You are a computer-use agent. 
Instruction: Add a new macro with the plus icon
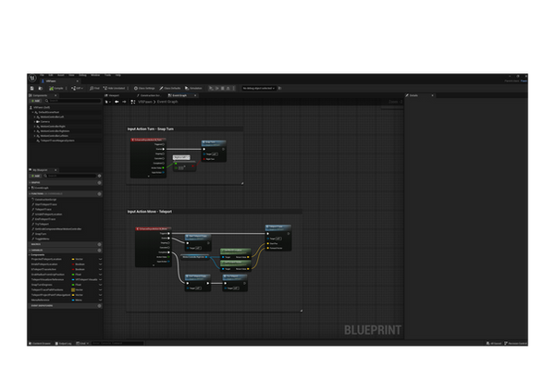pyautogui.click(x=100, y=244)
